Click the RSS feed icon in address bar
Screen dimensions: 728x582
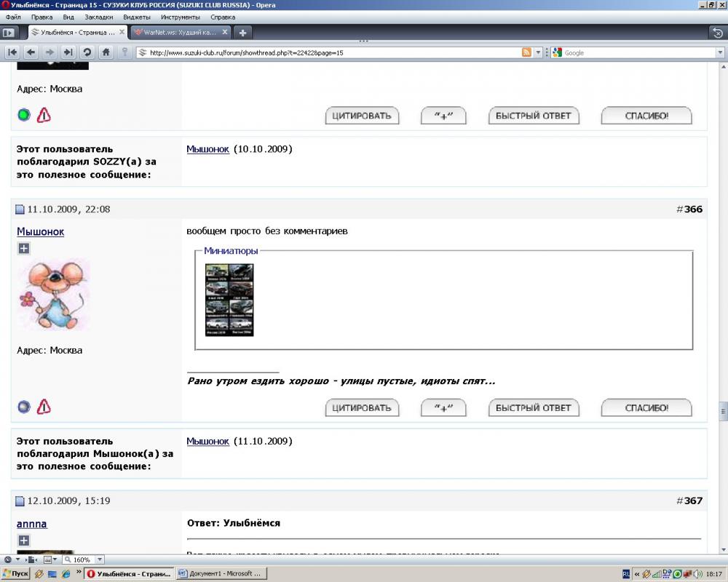(x=526, y=52)
